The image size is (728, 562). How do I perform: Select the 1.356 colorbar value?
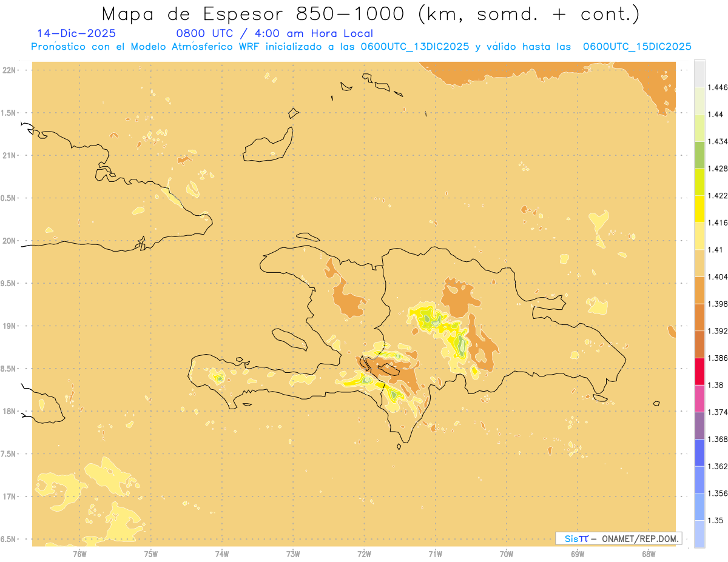(717, 493)
